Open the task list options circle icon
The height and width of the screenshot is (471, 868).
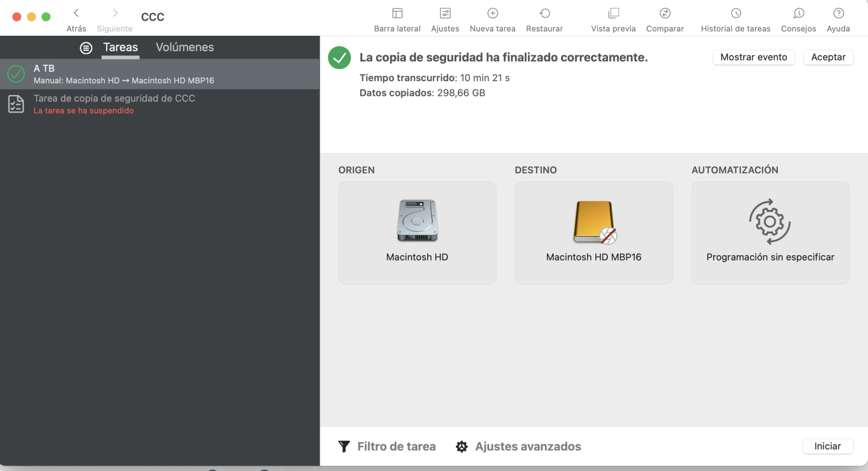click(86, 48)
